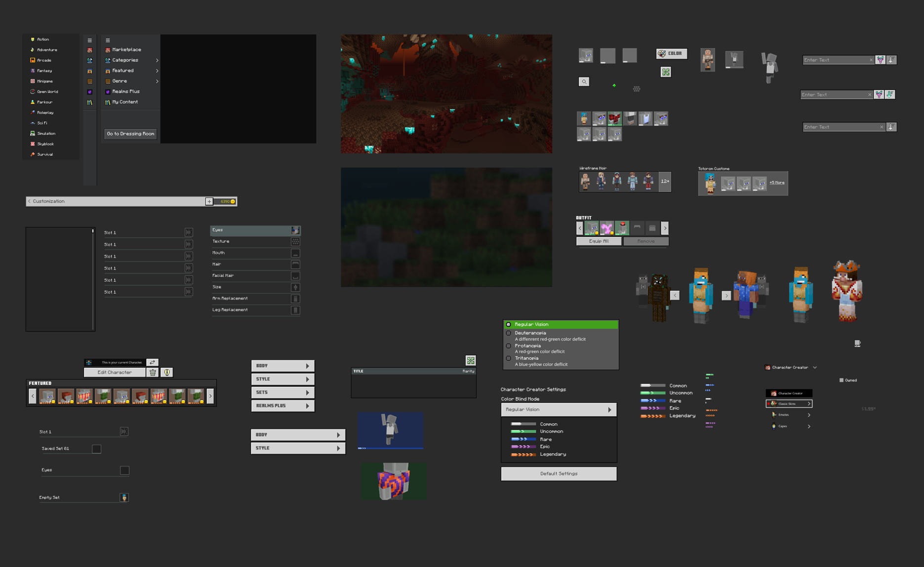The image size is (924, 567).
Task: Click the COLOR palette button
Action: 671,53
